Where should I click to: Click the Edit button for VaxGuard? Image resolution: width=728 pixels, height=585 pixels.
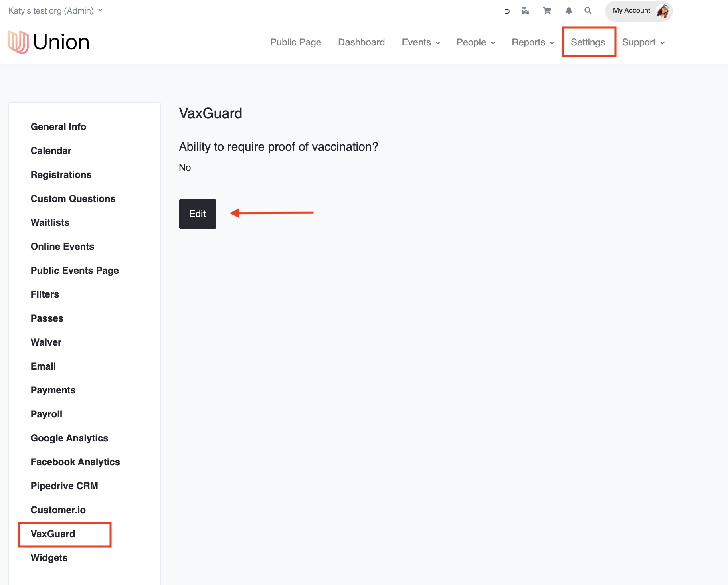click(198, 214)
